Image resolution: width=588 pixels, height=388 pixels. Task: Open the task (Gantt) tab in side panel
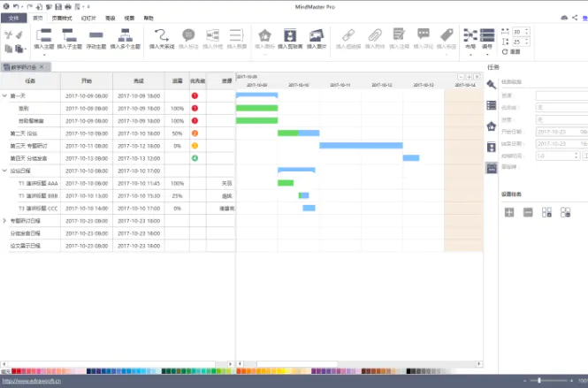click(x=492, y=168)
